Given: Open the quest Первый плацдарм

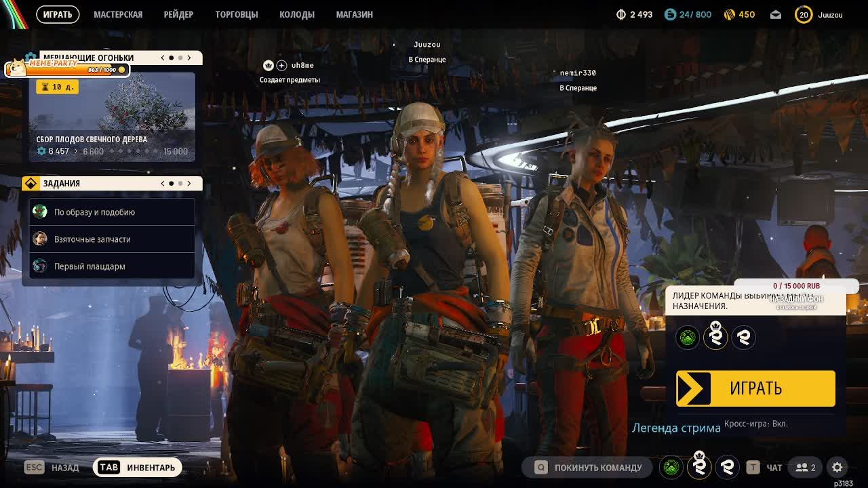Looking at the screenshot, I should click(112, 266).
